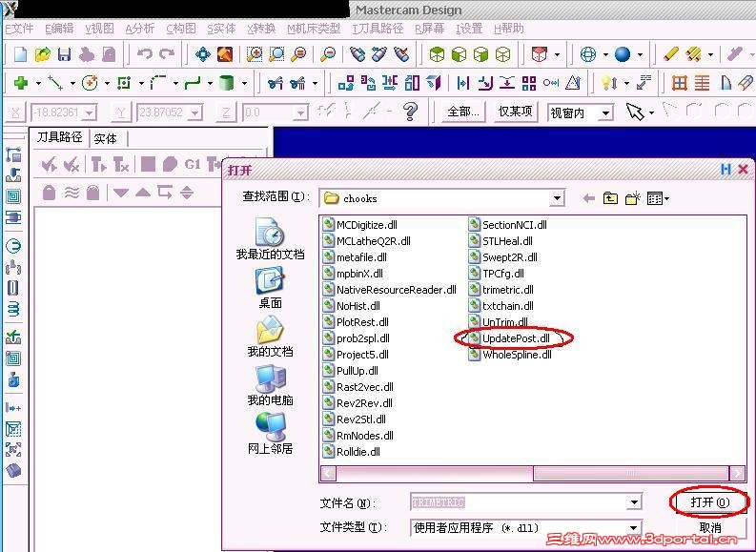Screen dimensions: 756x552
Task: Click the file list horizontal scrollbar thumb
Action: tap(631, 474)
